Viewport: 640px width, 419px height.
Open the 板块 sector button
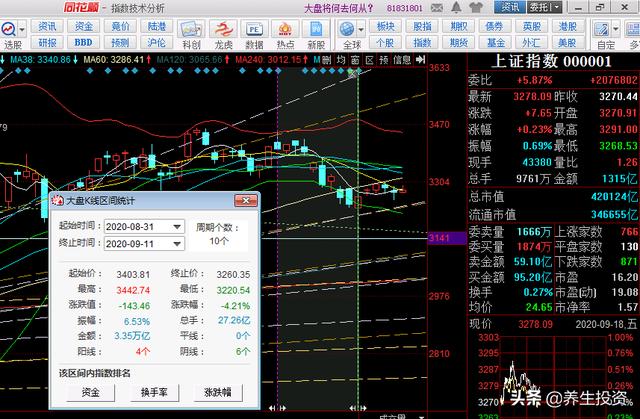(x=385, y=27)
